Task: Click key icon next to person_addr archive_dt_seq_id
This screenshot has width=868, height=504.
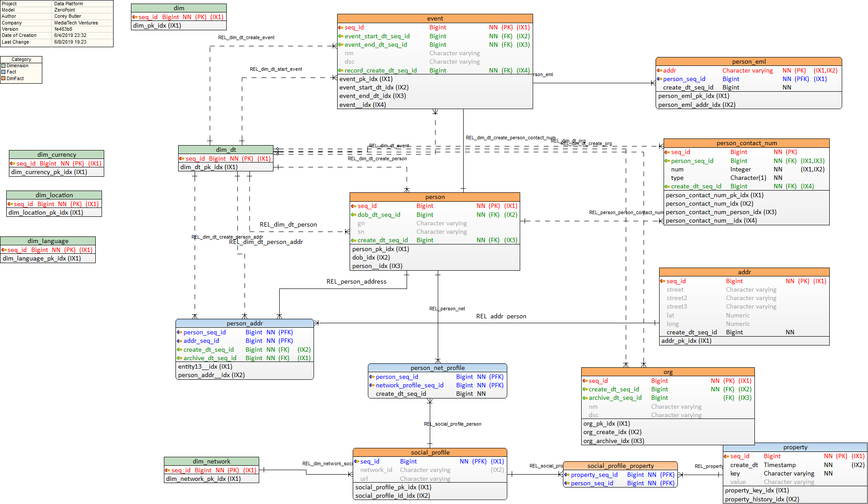Action: [179, 358]
